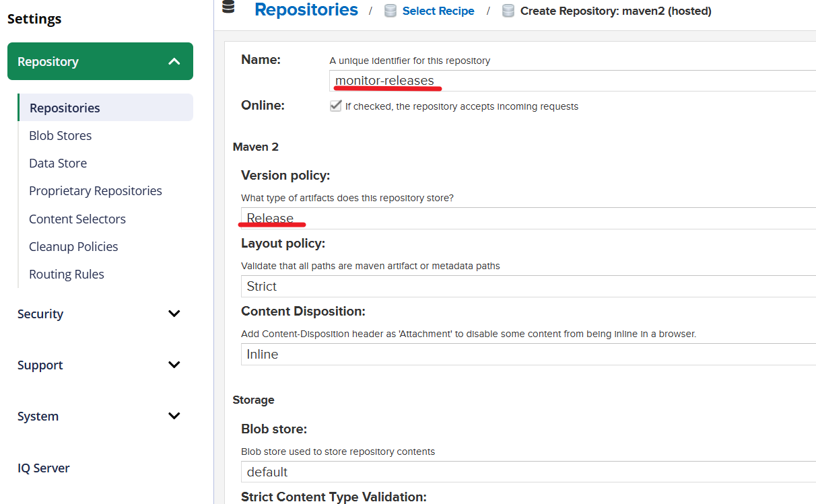816x504 pixels.
Task: Open the Repositories sidebar item
Action: point(106,108)
